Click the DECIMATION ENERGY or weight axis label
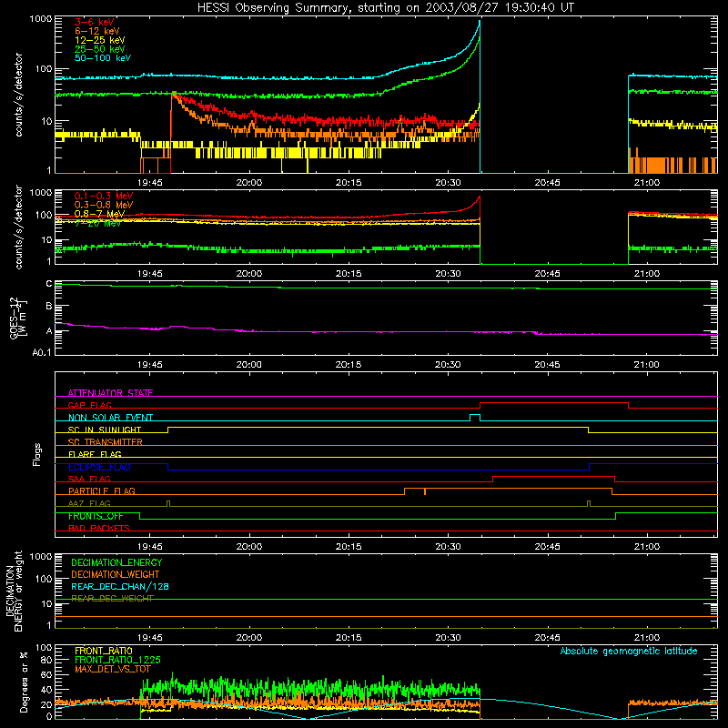 point(14,591)
